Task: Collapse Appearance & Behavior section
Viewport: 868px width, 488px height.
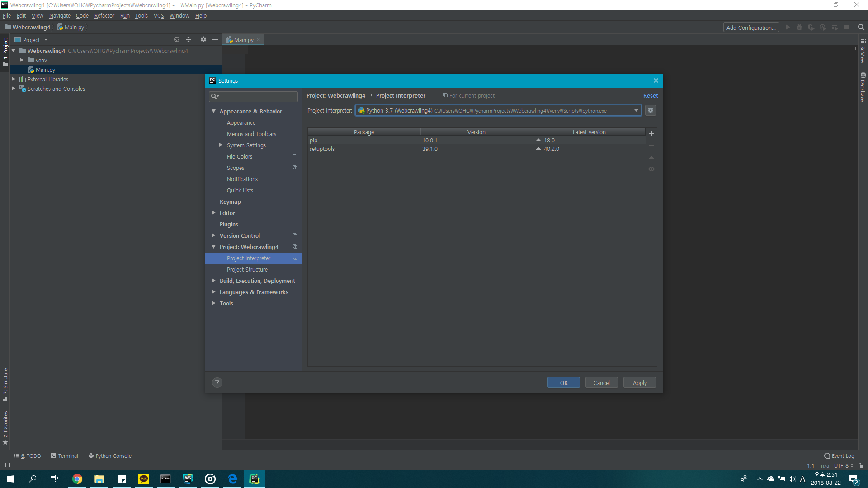Action: click(214, 111)
